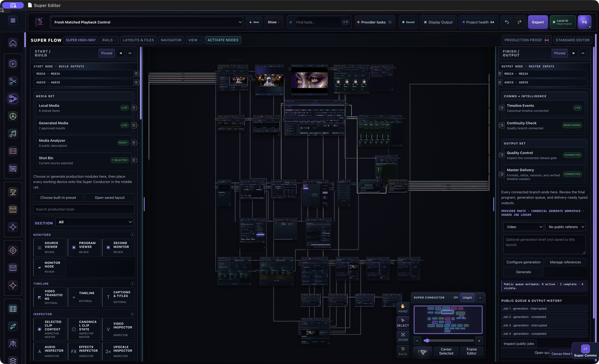Minimize the Super Conductor panel
The image size is (599, 364).
click(x=480, y=298)
